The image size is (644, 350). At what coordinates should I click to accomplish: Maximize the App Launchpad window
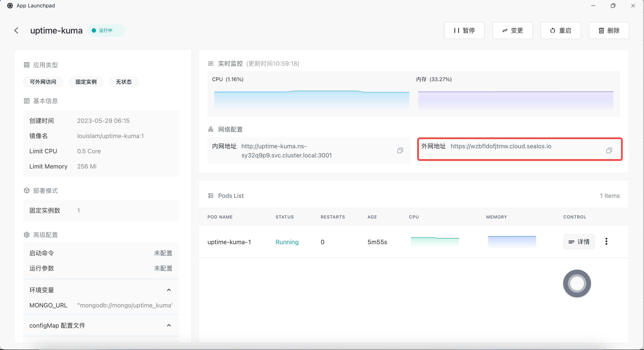click(x=613, y=5)
